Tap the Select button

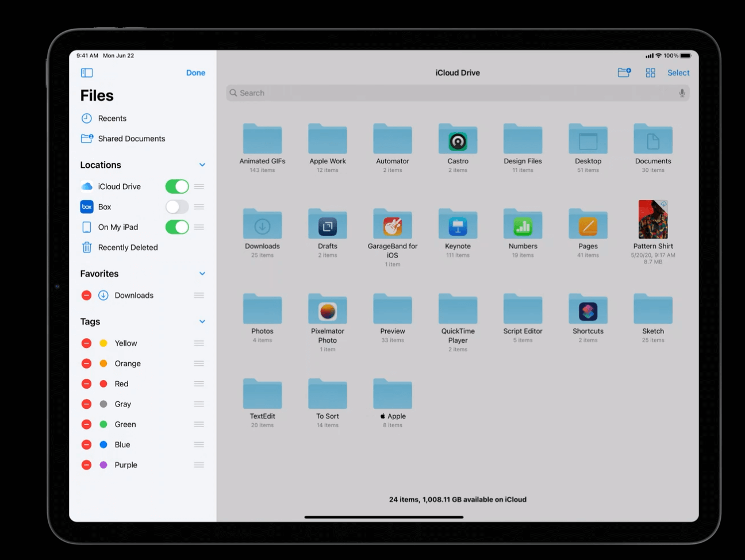678,73
